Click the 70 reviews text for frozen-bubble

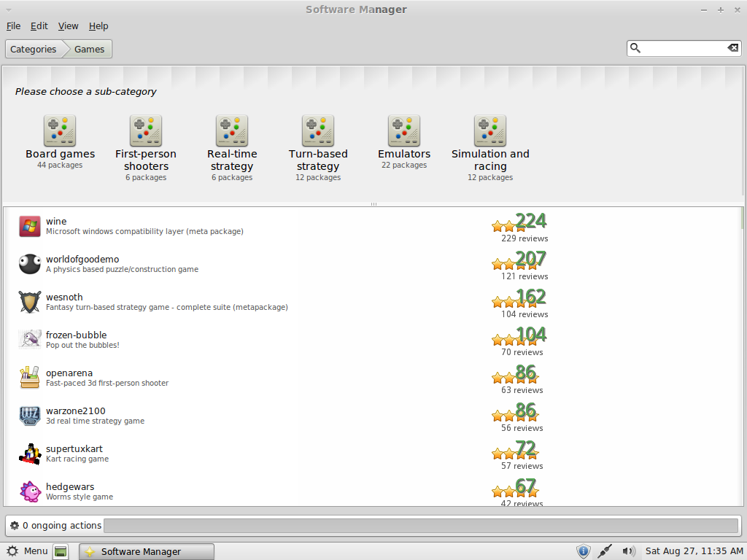coord(522,352)
